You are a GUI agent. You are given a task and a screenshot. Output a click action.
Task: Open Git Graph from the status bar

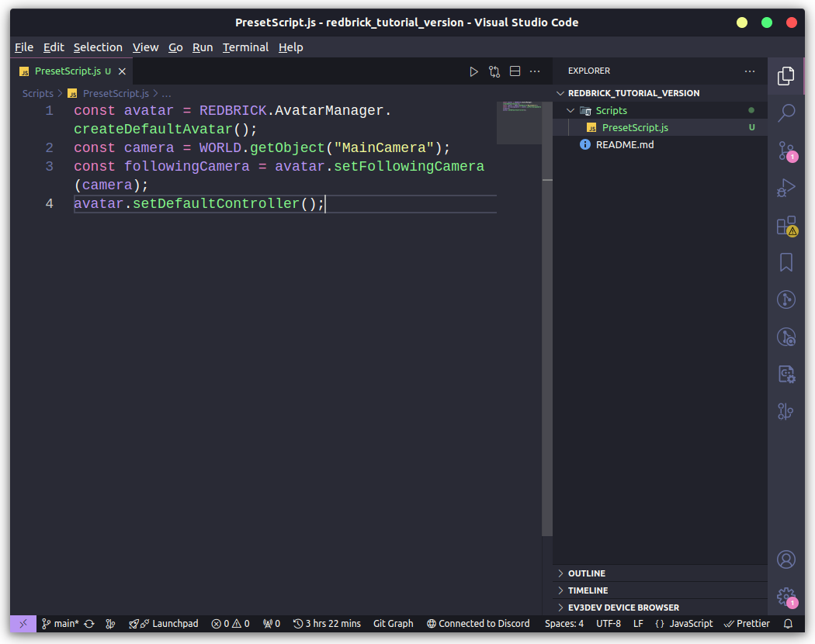pos(393,623)
